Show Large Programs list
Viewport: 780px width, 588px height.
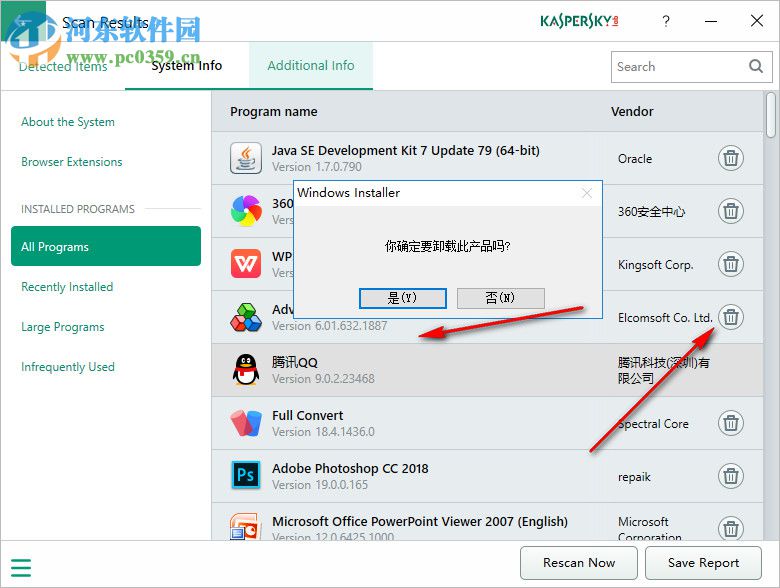click(63, 327)
